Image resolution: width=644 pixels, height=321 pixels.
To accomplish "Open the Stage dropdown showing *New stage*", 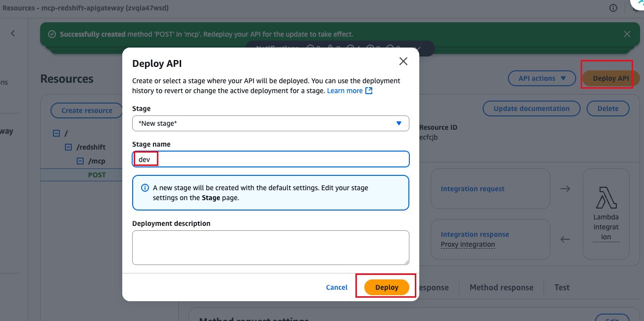I will point(271,123).
